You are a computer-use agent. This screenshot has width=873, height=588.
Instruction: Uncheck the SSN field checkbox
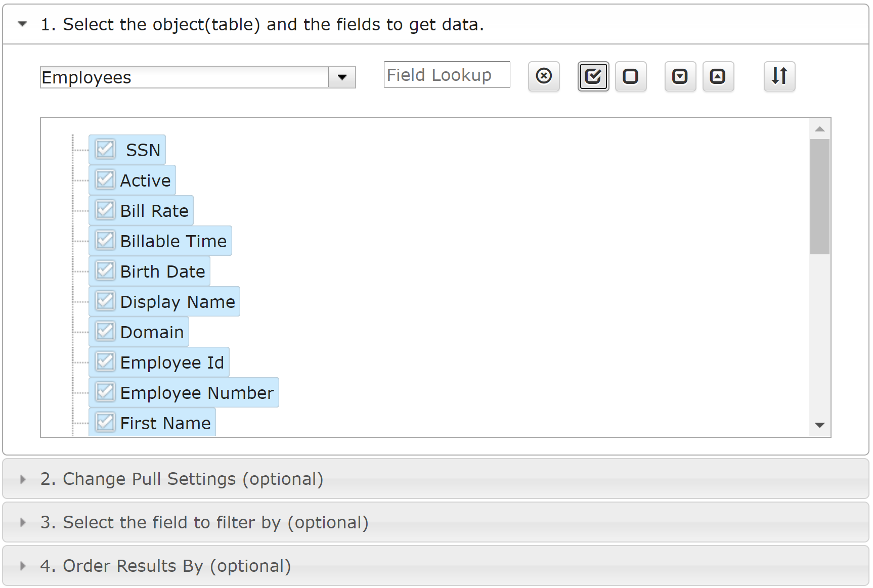105,149
